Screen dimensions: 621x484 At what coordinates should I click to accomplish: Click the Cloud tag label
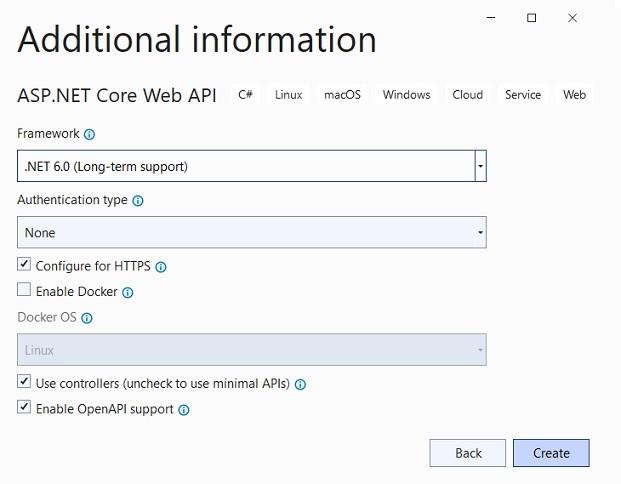point(468,95)
